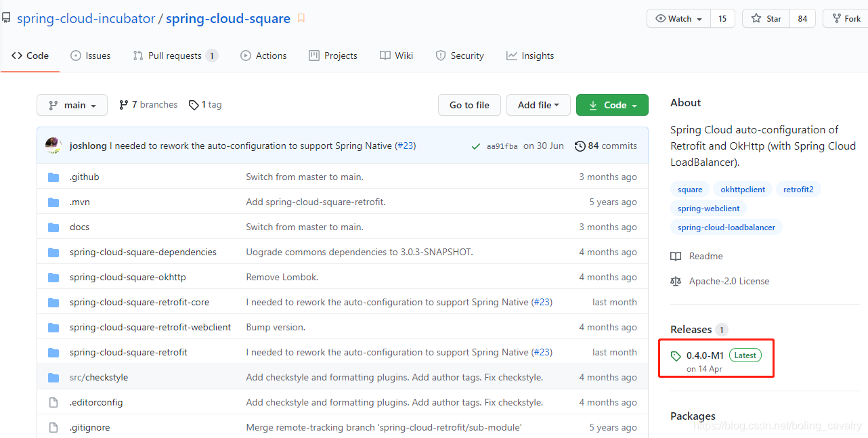View the 7 branches link

click(148, 105)
